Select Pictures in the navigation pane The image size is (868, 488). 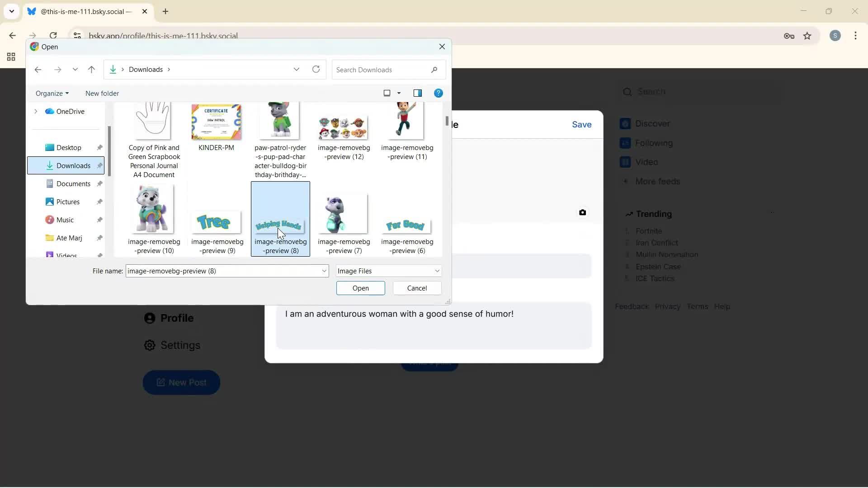(68, 202)
